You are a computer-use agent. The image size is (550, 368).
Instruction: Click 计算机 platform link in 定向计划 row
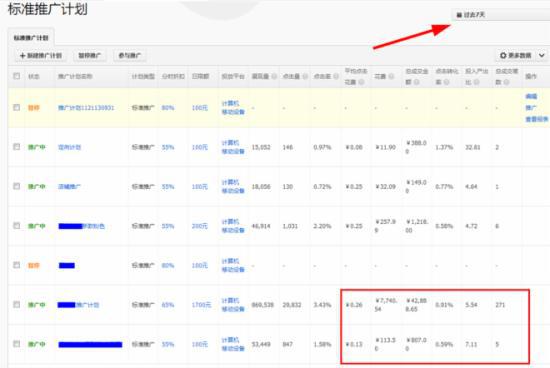point(230,143)
